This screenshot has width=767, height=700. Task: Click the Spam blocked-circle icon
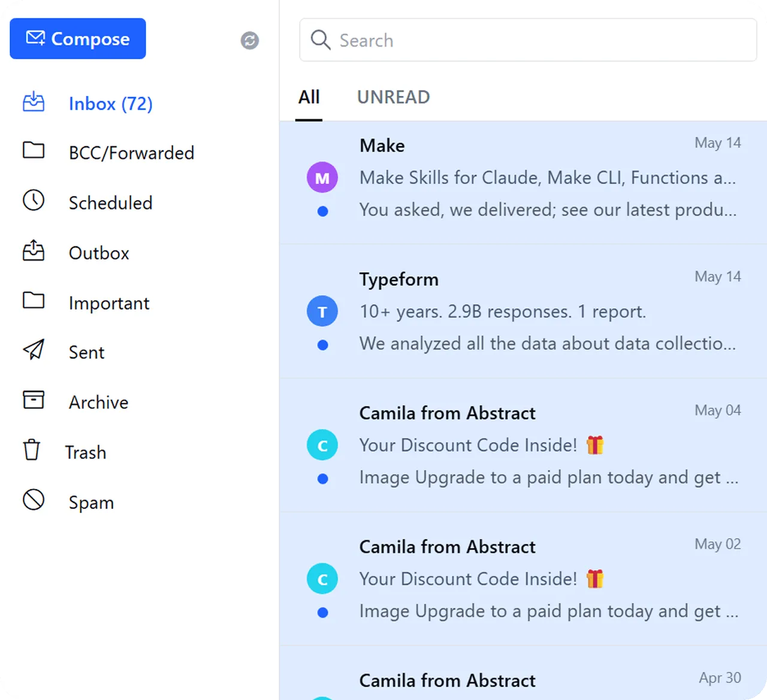(x=34, y=500)
